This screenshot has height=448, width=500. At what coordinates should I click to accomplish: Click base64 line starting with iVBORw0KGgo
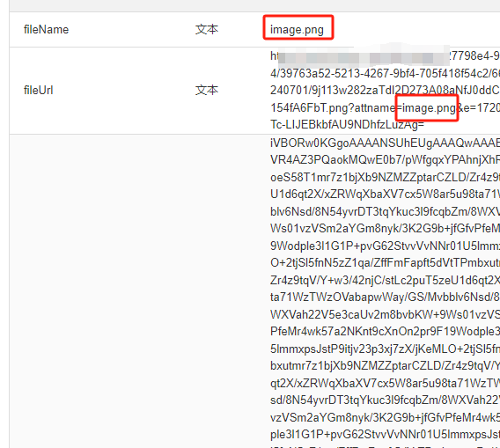pyautogui.click(x=385, y=143)
